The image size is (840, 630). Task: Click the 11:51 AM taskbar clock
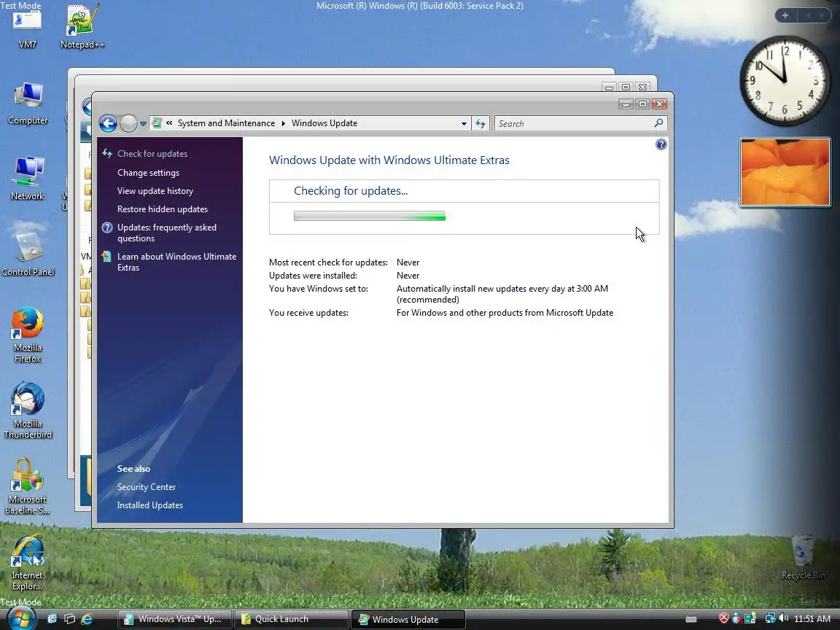pyautogui.click(x=812, y=619)
